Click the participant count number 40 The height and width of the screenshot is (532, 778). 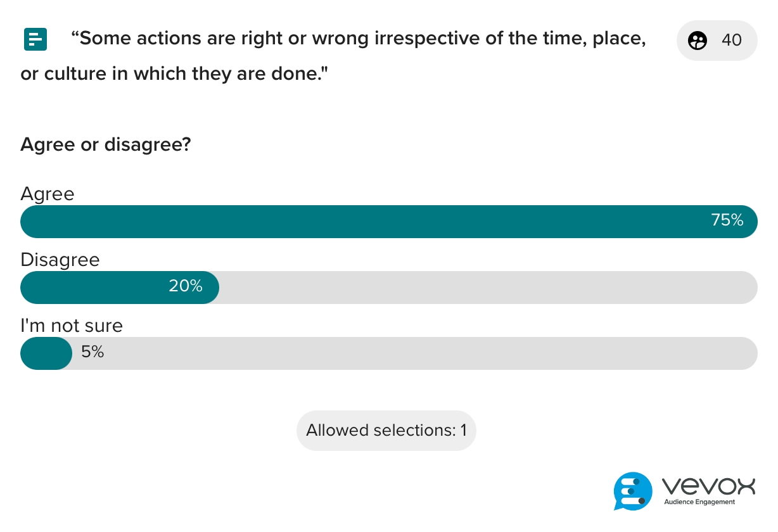pos(731,41)
